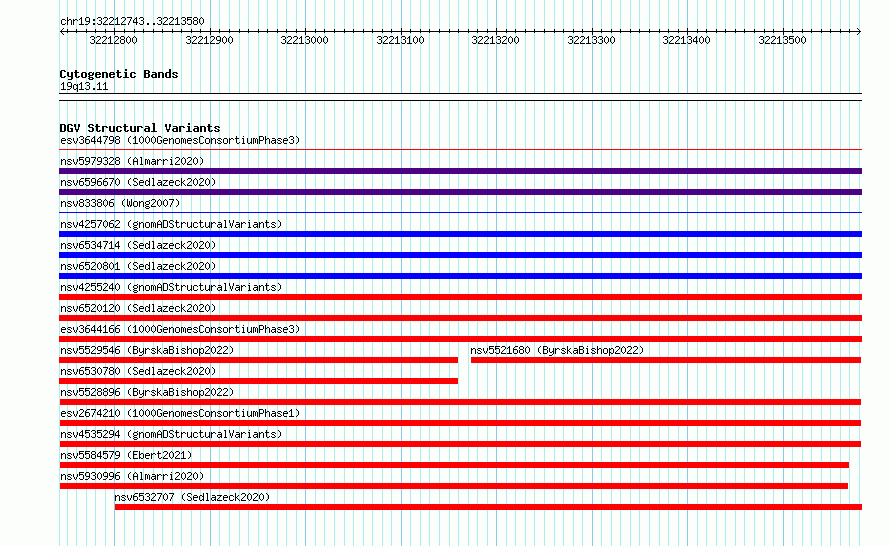Open variant nsv5529546 (ByrskaBishop2022) label
890x546 pixels.
(147, 350)
